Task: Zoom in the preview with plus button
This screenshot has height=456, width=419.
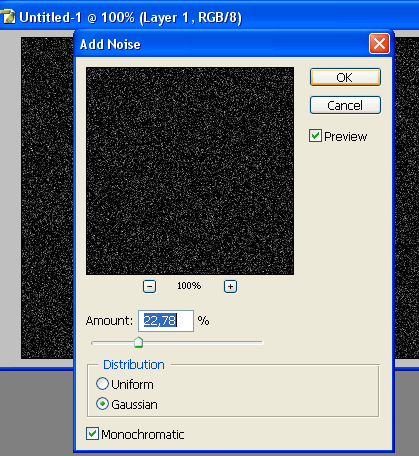Action: [230, 286]
